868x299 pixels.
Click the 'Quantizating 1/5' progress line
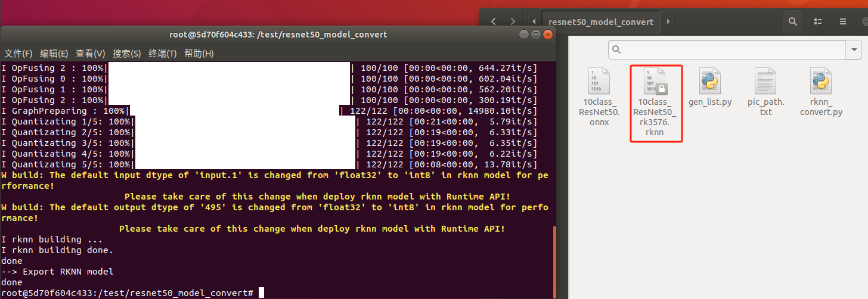click(x=269, y=122)
